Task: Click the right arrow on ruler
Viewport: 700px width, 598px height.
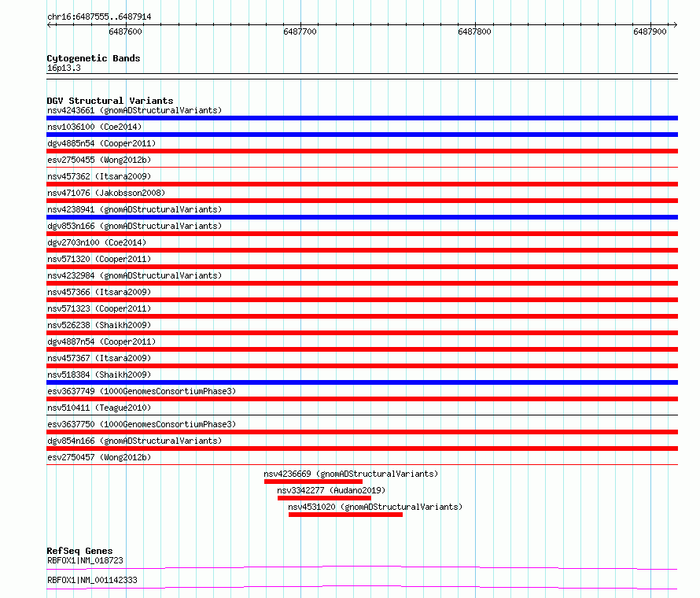Action: pos(675,24)
